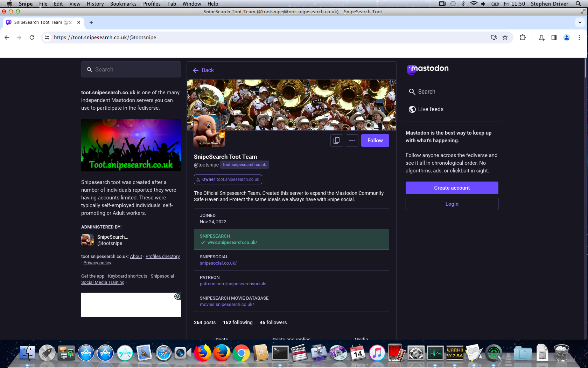Open the profile three-dot options menu

(352, 141)
